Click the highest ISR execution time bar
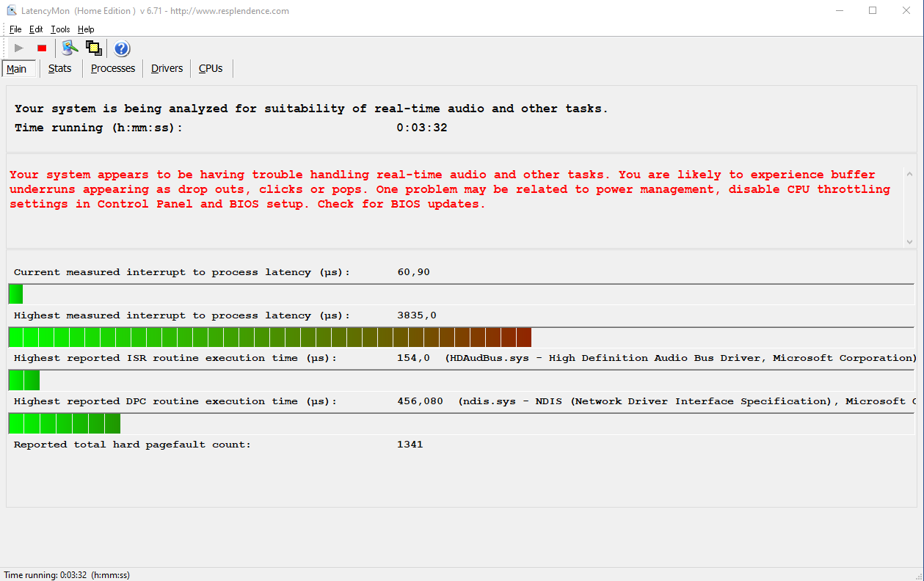Image resolution: width=924 pixels, height=581 pixels. (x=461, y=380)
